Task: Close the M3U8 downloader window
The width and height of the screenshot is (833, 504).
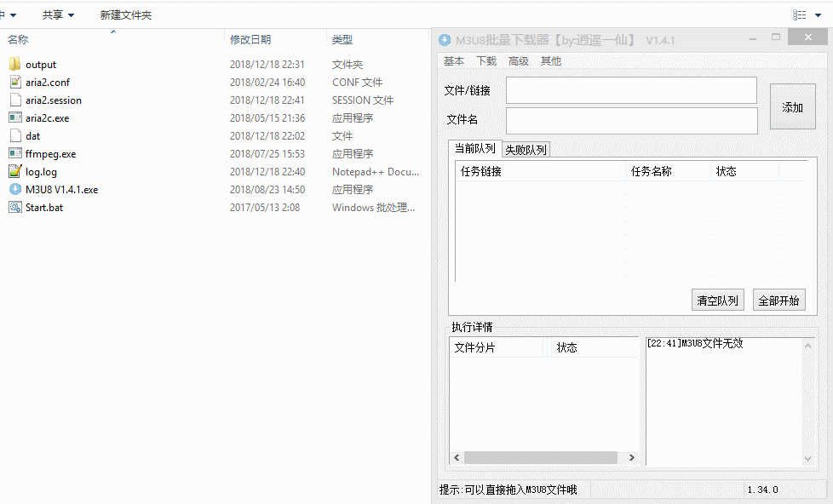Action: click(x=808, y=37)
